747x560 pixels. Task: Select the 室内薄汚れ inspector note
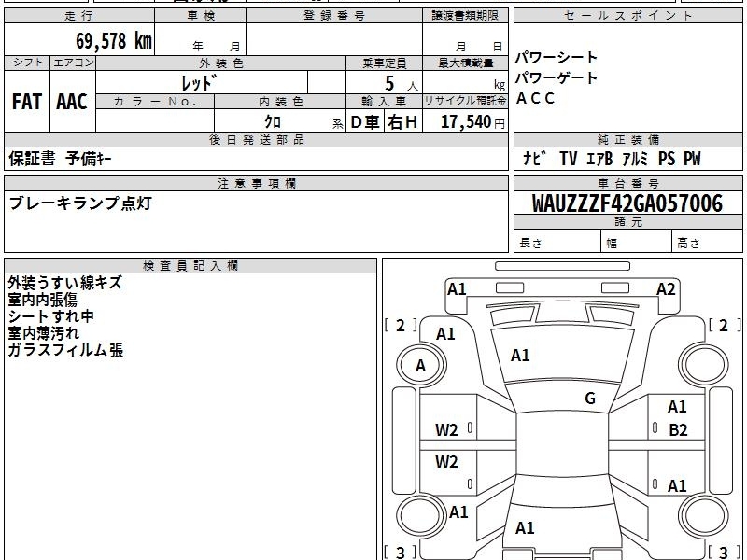pos(43,333)
